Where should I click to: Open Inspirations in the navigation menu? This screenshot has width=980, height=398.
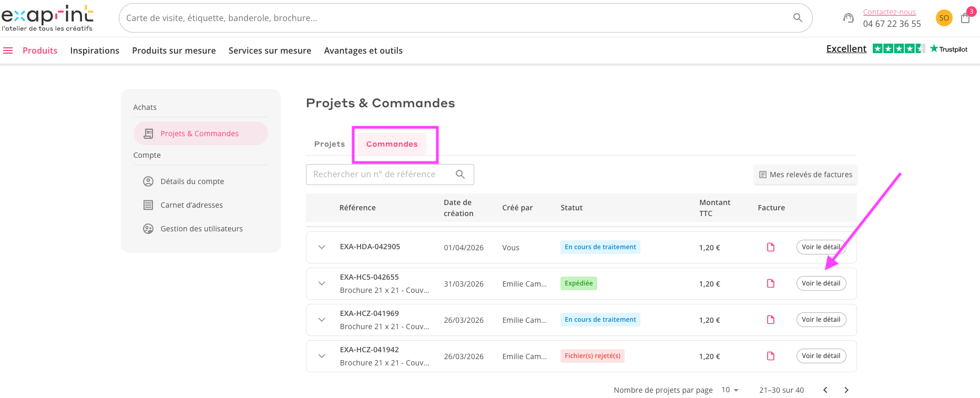coord(95,50)
